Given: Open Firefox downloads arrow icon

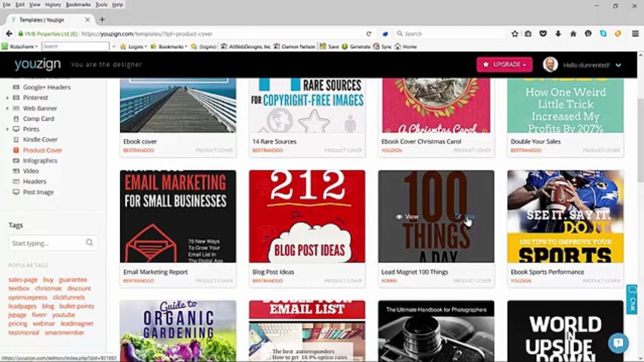Looking at the screenshot, I should click(558, 34).
